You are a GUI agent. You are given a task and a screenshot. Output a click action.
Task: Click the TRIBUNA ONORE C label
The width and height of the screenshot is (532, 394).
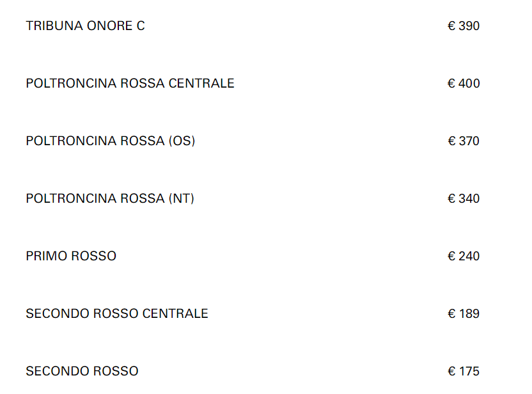[x=85, y=26]
